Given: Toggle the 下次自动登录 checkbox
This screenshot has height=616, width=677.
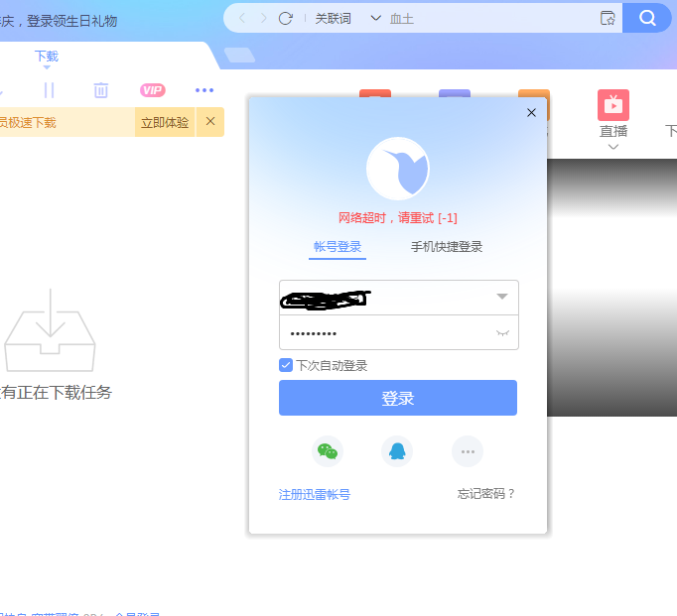Looking at the screenshot, I should (x=286, y=365).
